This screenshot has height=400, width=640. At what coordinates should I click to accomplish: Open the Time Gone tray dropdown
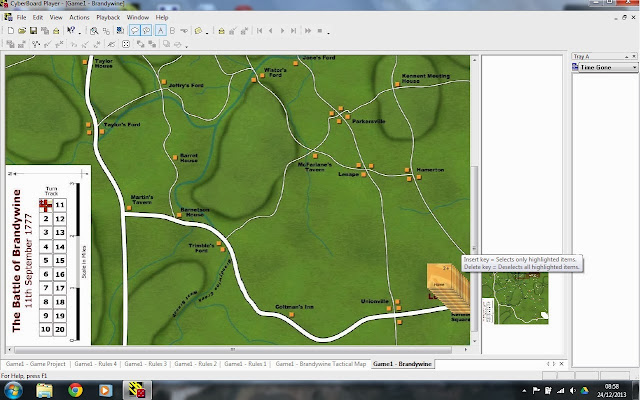point(634,67)
